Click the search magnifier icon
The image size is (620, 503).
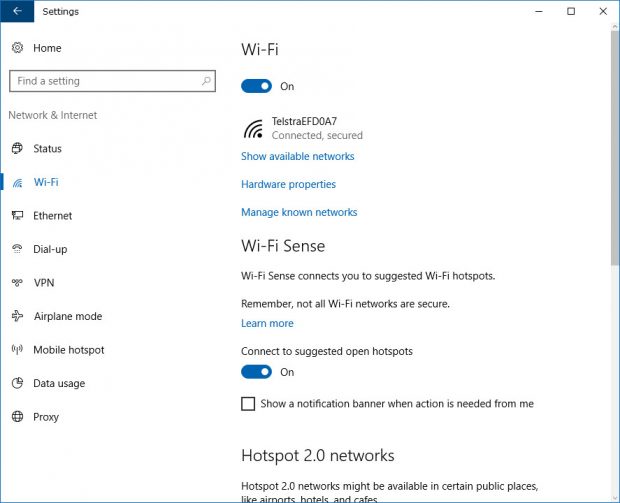pyautogui.click(x=206, y=81)
